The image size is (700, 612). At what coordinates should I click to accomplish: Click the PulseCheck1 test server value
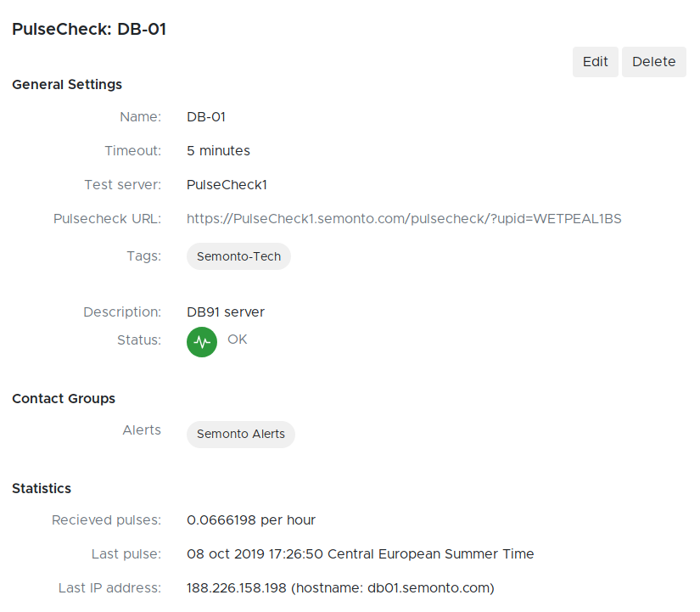coord(227,185)
